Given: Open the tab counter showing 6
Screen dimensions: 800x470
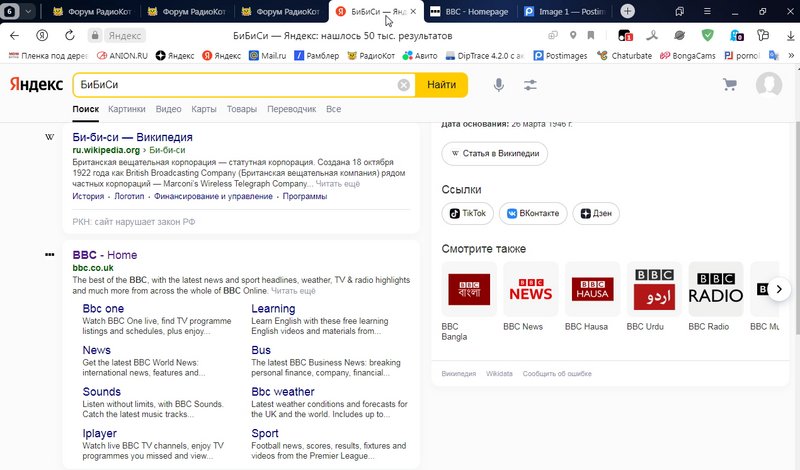Looking at the screenshot, I should (x=9, y=11).
